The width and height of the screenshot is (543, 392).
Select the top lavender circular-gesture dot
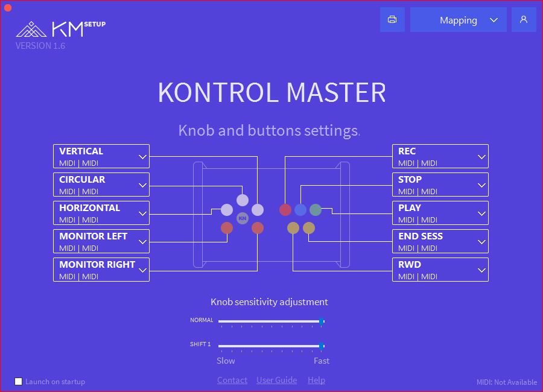[x=243, y=200]
